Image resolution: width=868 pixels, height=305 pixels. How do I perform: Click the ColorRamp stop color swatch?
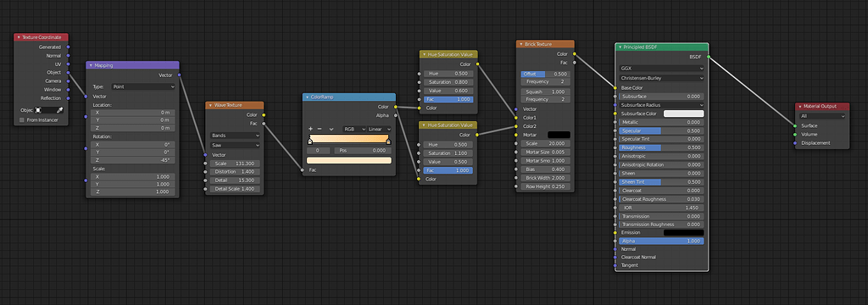coord(348,160)
